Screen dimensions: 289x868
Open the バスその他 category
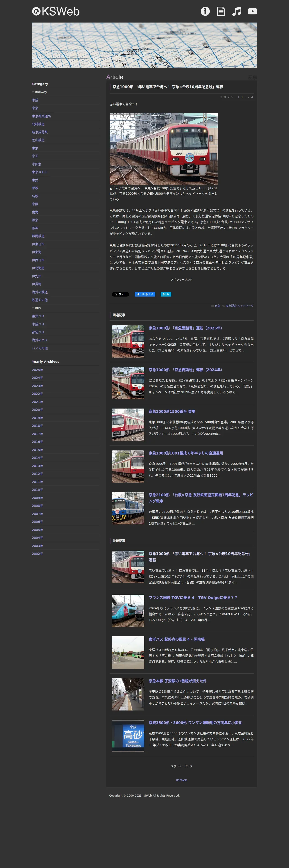[x=40, y=348]
